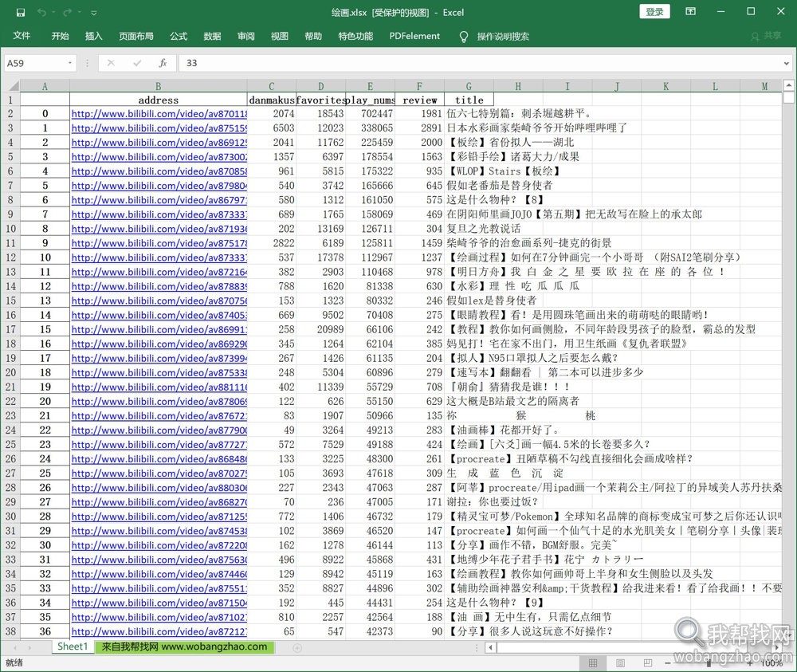797x672 pixels.
Task: Open the Quick Access Toolbar customize dropdown
Action: point(94,13)
